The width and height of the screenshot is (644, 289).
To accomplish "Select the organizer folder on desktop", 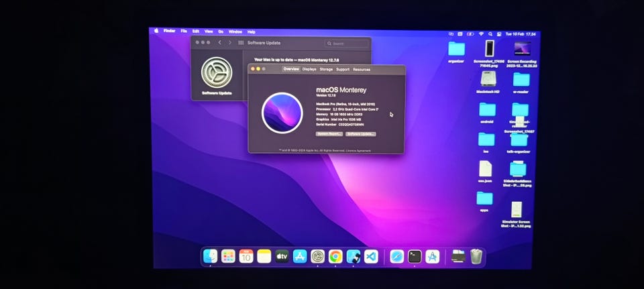I will [456, 49].
